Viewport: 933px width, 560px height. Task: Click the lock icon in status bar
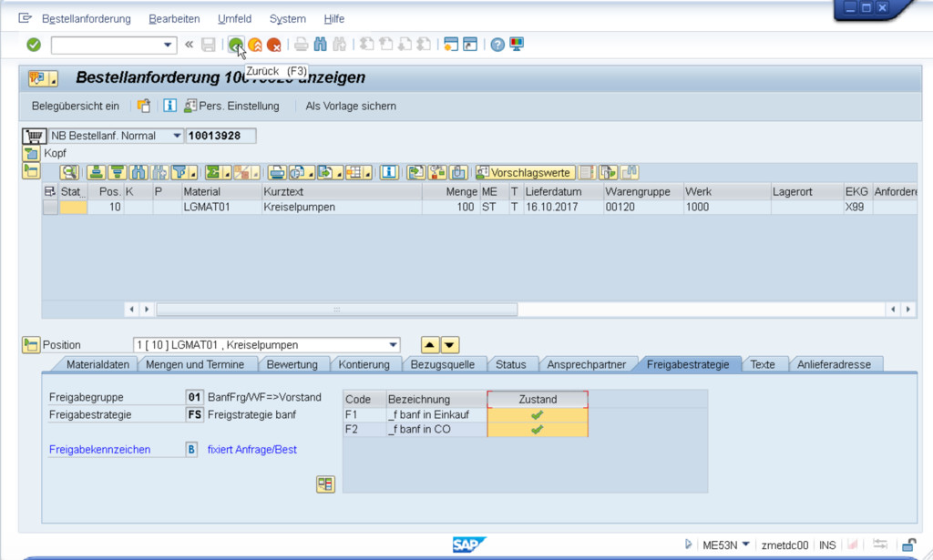coord(908,545)
